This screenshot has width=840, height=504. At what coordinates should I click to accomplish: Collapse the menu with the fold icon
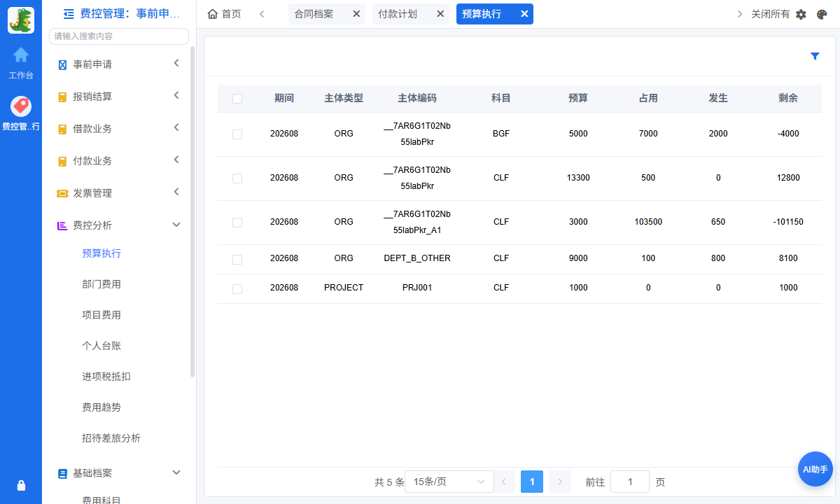(69, 13)
